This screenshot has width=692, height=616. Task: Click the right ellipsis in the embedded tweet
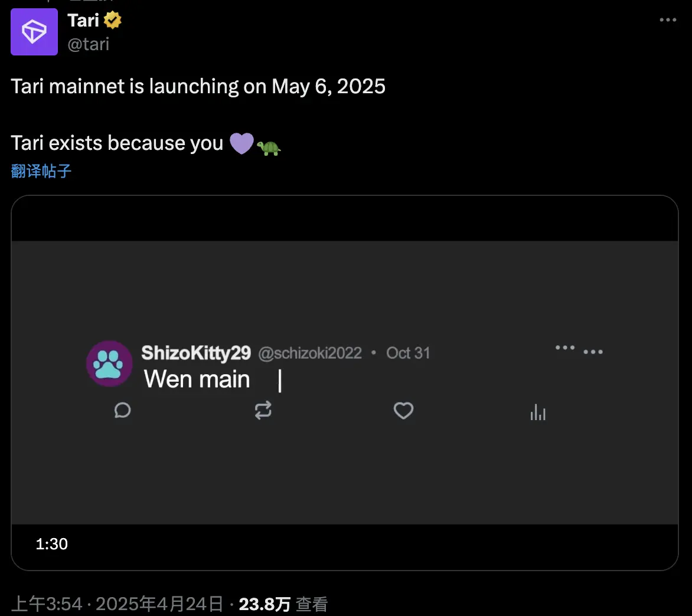click(593, 352)
